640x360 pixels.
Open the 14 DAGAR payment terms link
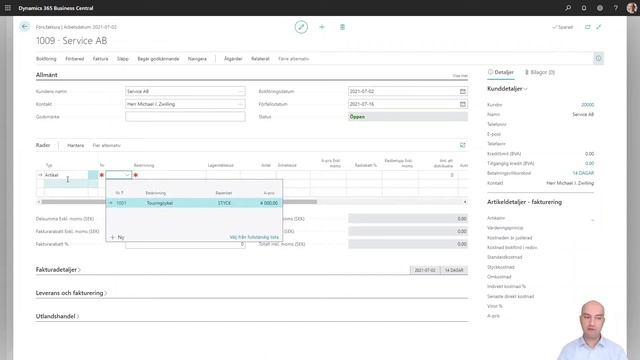pos(583,173)
